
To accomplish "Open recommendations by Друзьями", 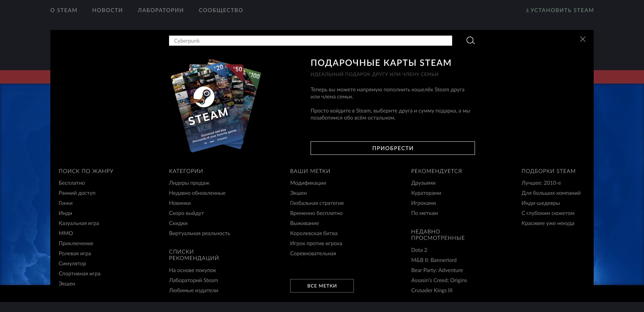I will click(423, 183).
